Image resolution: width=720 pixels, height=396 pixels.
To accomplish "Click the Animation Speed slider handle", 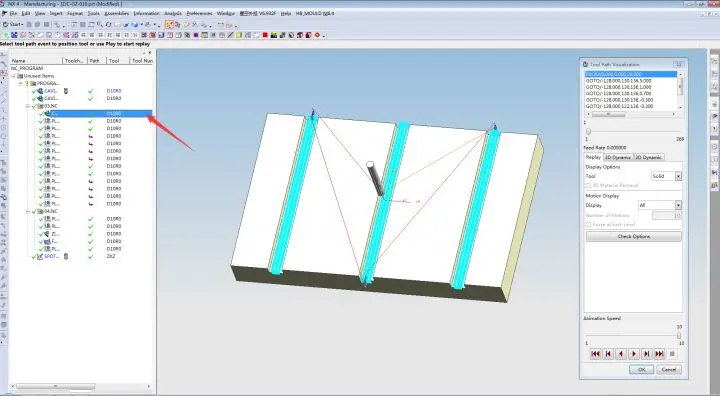I will tap(679, 335).
